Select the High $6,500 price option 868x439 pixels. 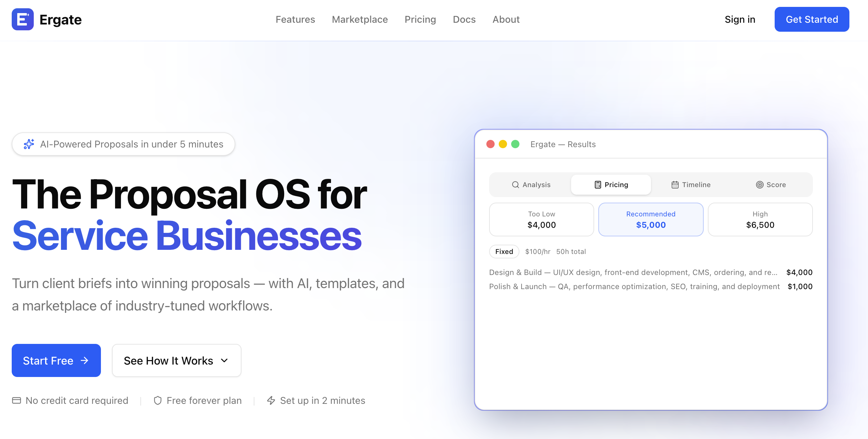tap(760, 219)
